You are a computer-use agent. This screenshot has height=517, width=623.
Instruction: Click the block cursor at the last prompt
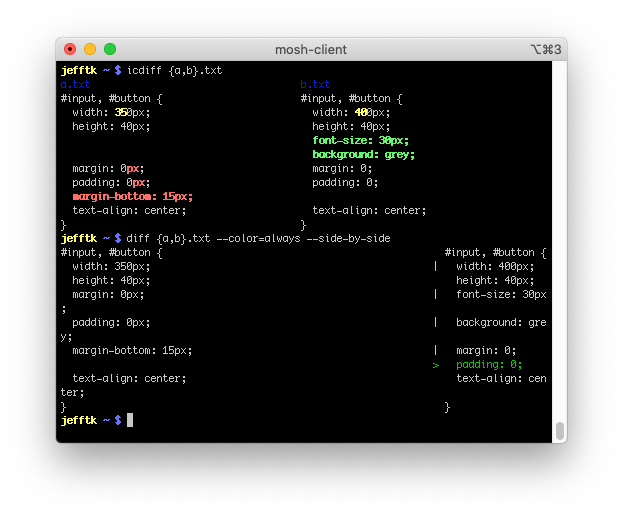(x=130, y=421)
